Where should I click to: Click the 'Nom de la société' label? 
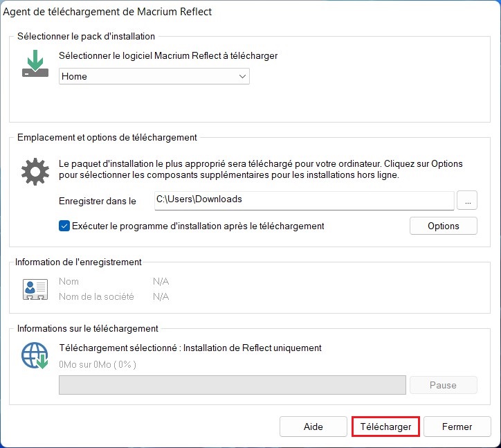click(x=96, y=296)
